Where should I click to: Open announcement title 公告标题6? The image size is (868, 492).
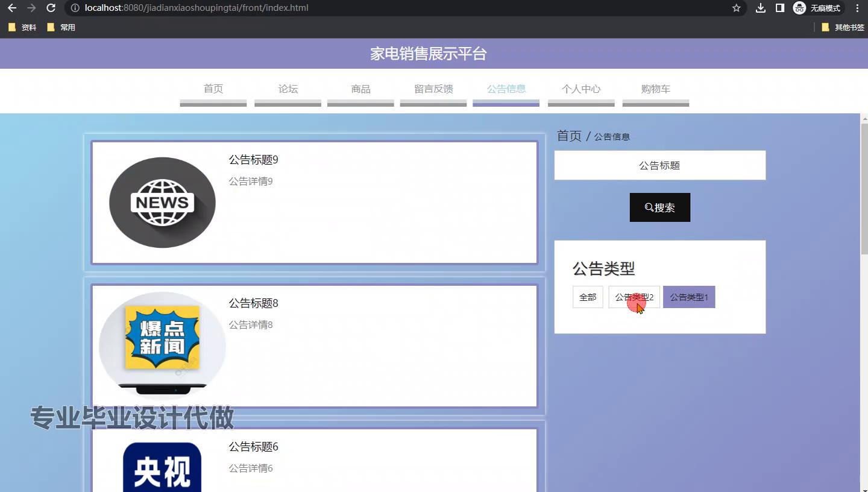(253, 447)
